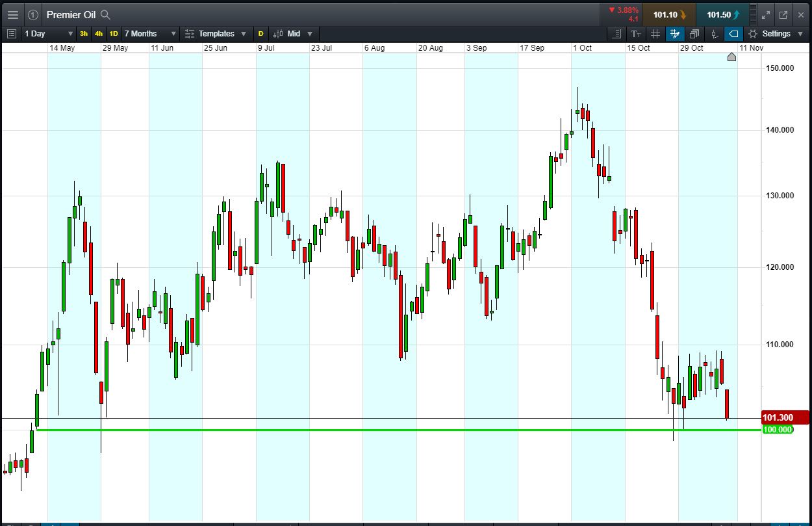Search instrument via magnifier beside Premier Oil
The width and height of the screenshot is (812, 526).
(x=106, y=14)
